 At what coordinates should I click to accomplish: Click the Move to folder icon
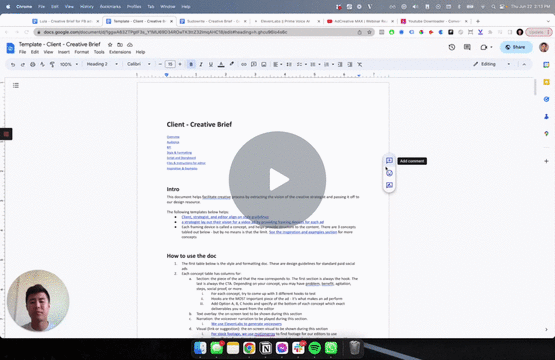120,45
